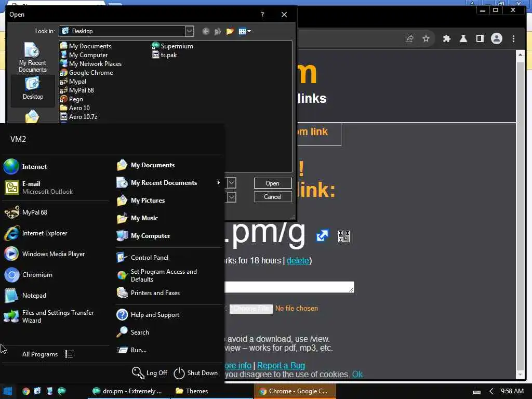Open Internet Explorer
The image size is (532, 399).
tap(36, 233)
